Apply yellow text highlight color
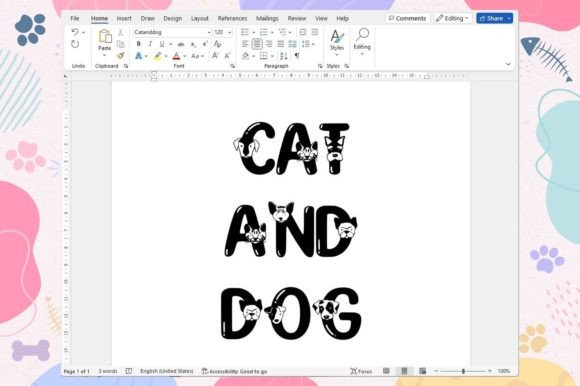 click(x=158, y=56)
